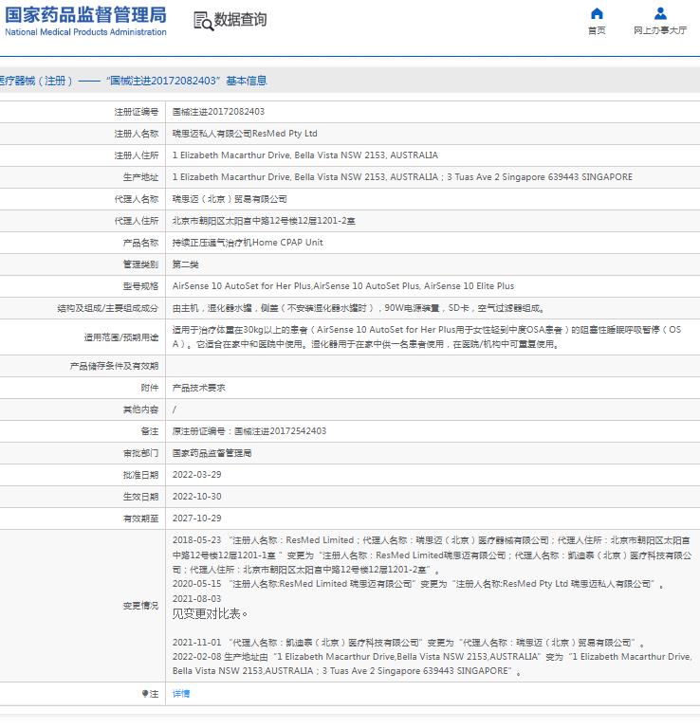This screenshot has height=728, width=700.
Task: Click the effective date 2022-10-30
Action: [197, 497]
